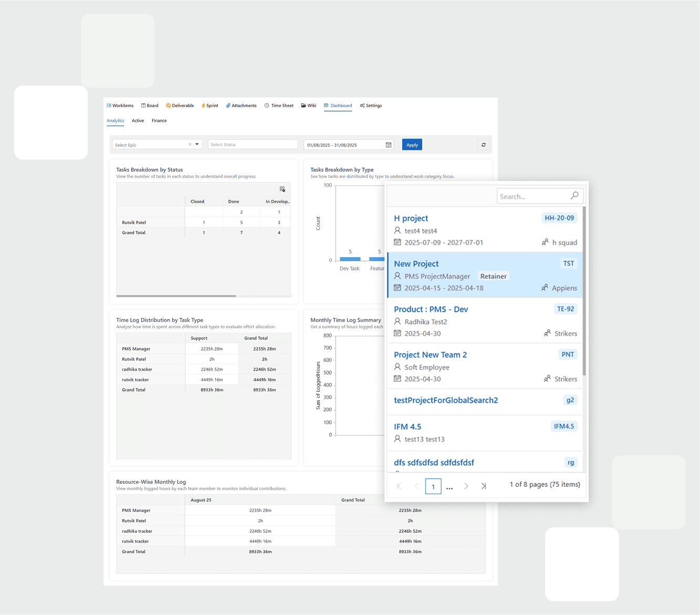Image resolution: width=700 pixels, height=615 pixels.
Task: Open the Wiki tab
Action: tap(309, 105)
